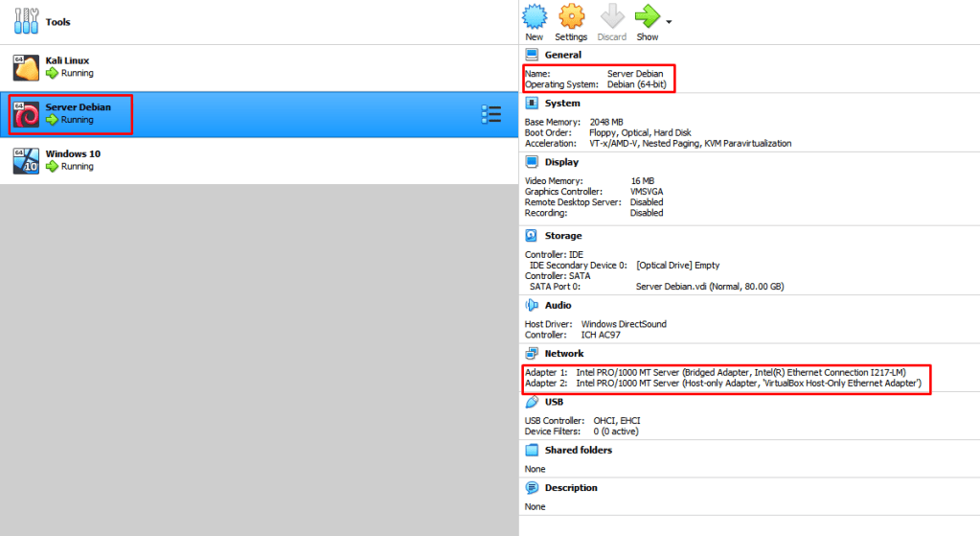Viewport: 980px width, 536px height.
Task: Open dropdown arrow next to Show
Action: tap(669, 21)
